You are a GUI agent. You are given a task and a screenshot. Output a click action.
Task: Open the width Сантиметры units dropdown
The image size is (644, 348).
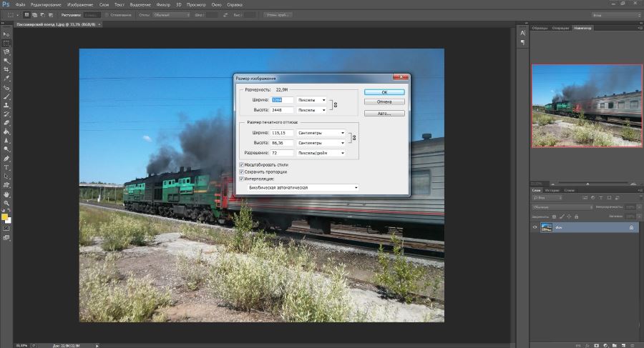(321, 133)
